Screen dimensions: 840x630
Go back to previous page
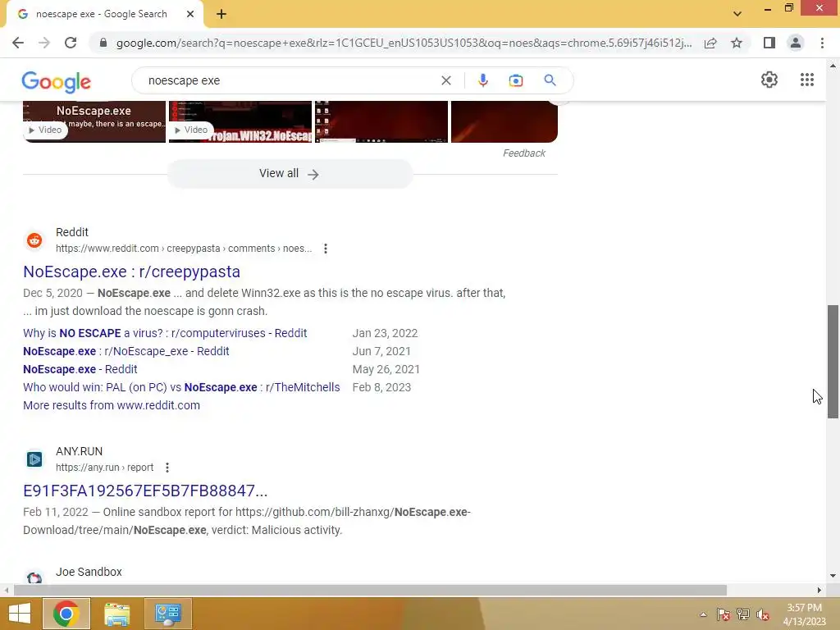(18, 43)
